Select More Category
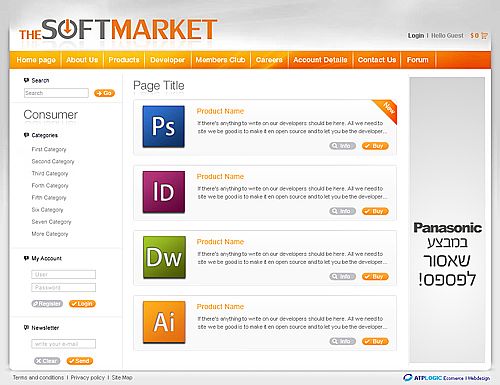Screen dimensions: 500x385 tap(50, 234)
